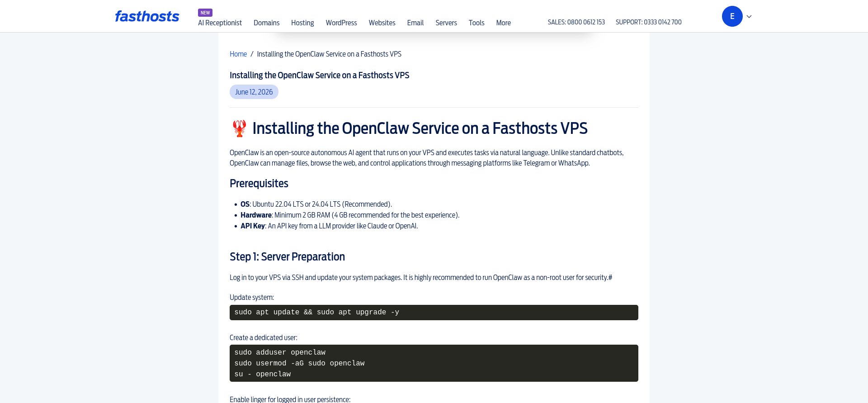Click the Step 1: Server Preparation heading
The width and height of the screenshot is (868, 403).
coord(287,257)
